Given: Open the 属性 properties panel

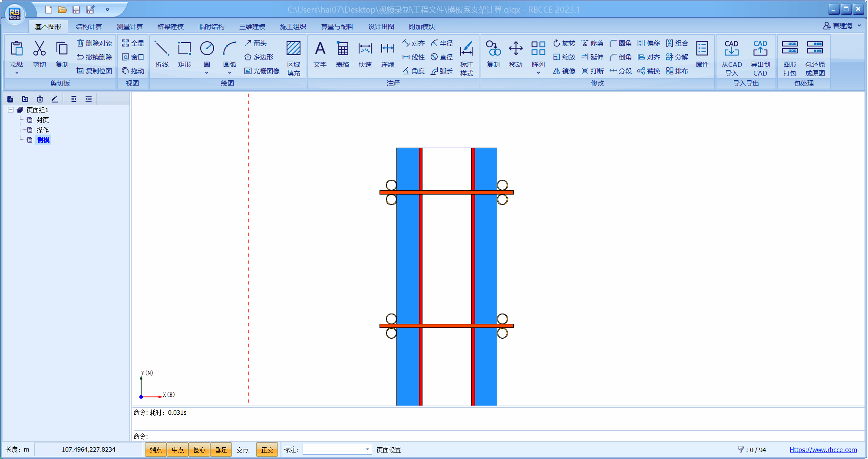Looking at the screenshot, I should [x=702, y=54].
